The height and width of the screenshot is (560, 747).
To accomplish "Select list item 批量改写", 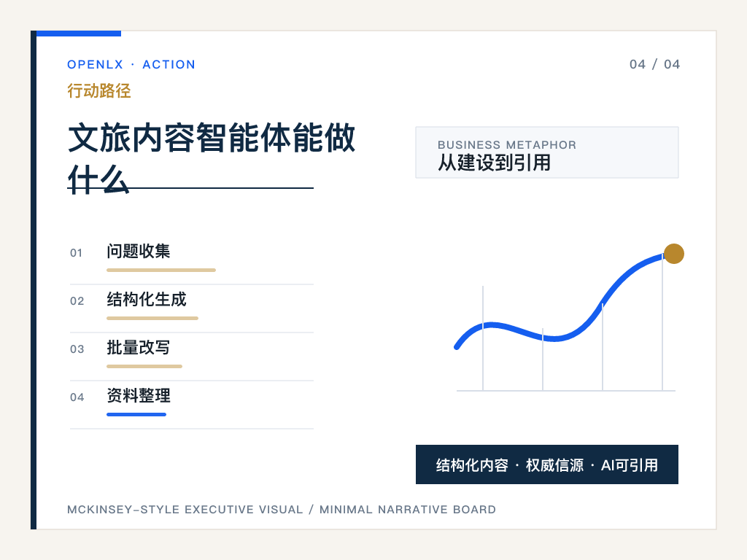I will click(138, 348).
